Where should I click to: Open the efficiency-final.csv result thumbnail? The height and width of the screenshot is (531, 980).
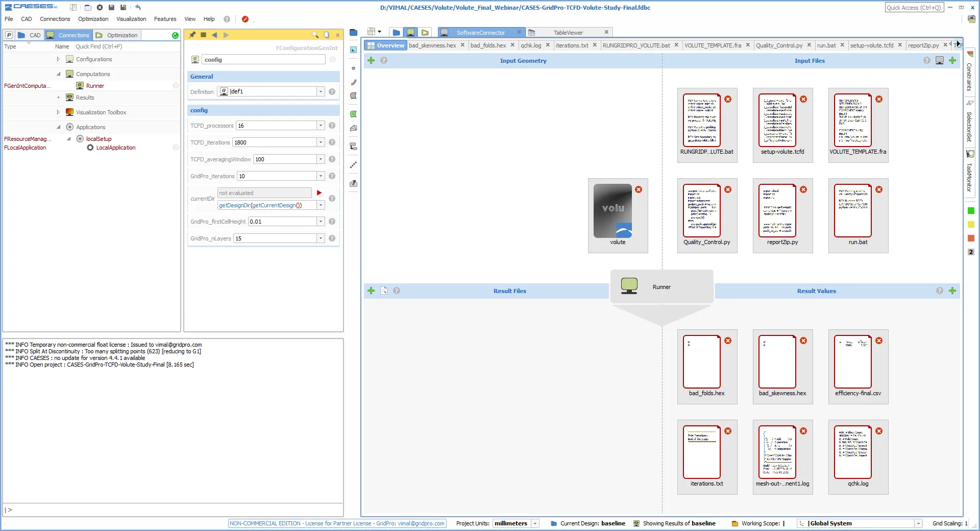point(858,367)
